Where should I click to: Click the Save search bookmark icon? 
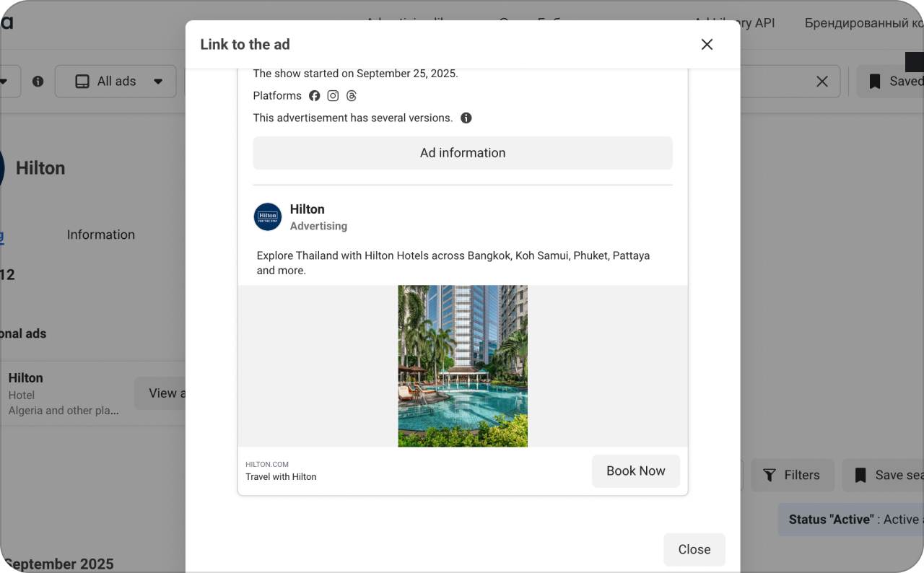[x=860, y=475]
